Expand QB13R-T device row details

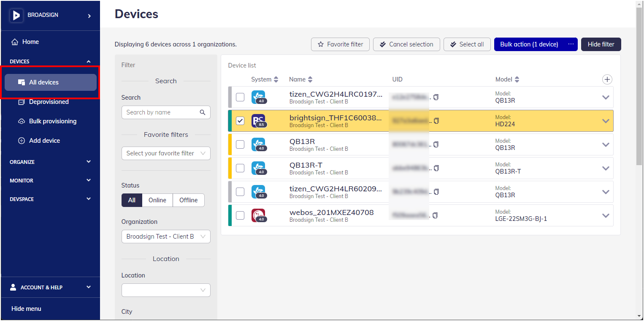pyautogui.click(x=606, y=168)
